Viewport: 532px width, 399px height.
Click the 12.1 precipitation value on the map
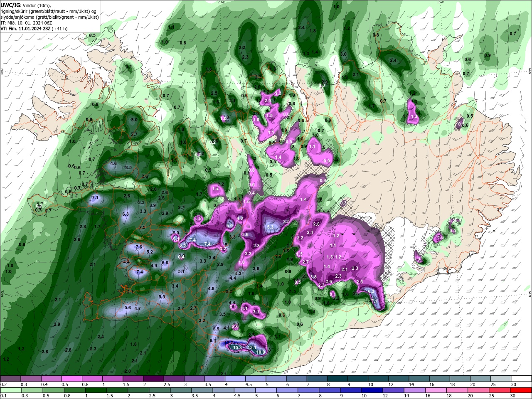[251, 347]
